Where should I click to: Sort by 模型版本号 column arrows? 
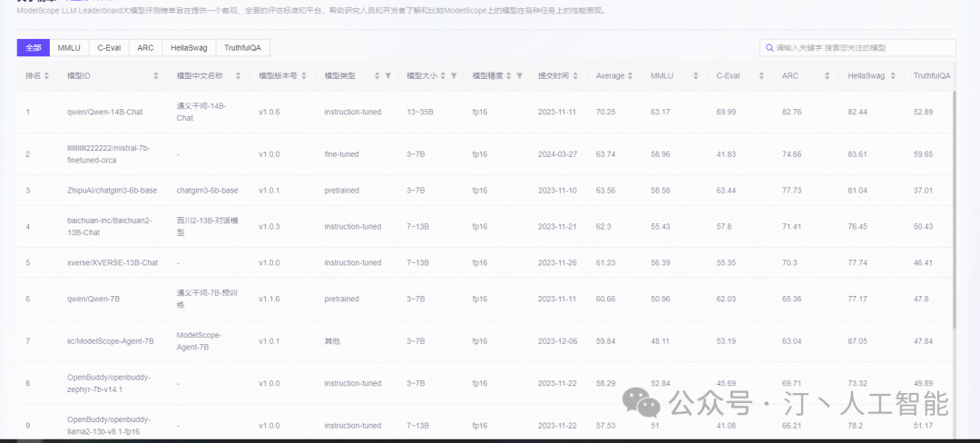304,75
